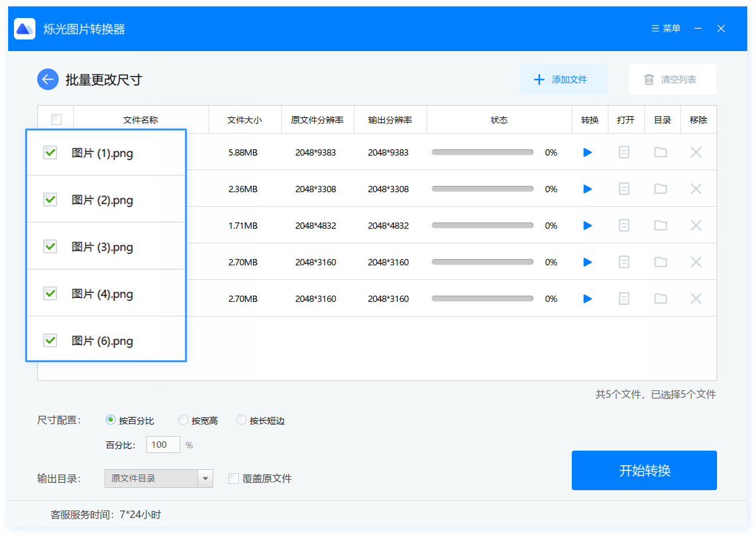Click the back arrow beside 批量更改尺寸
The height and width of the screenshot is (536, 756).
coord(48,79)
